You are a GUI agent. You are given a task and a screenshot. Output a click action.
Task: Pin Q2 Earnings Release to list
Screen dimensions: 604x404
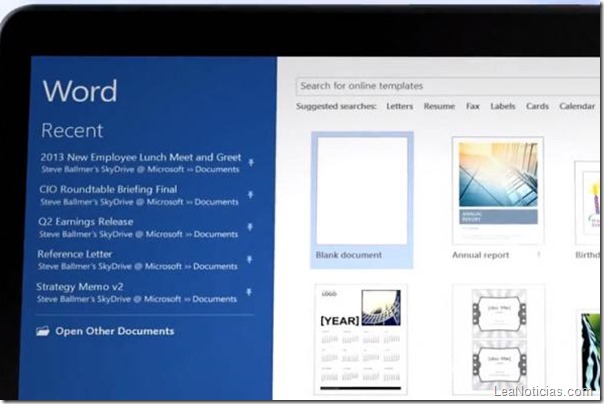point(250,227)
